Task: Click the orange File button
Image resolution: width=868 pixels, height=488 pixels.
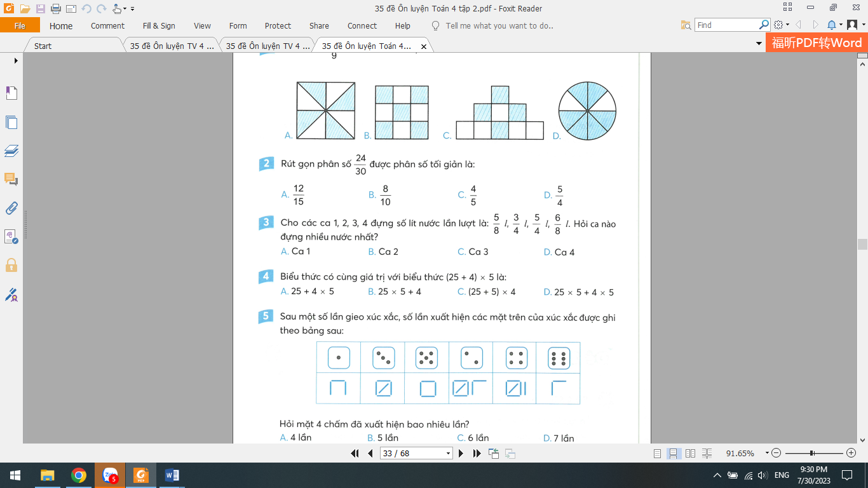Action: (x=20, y=26)
